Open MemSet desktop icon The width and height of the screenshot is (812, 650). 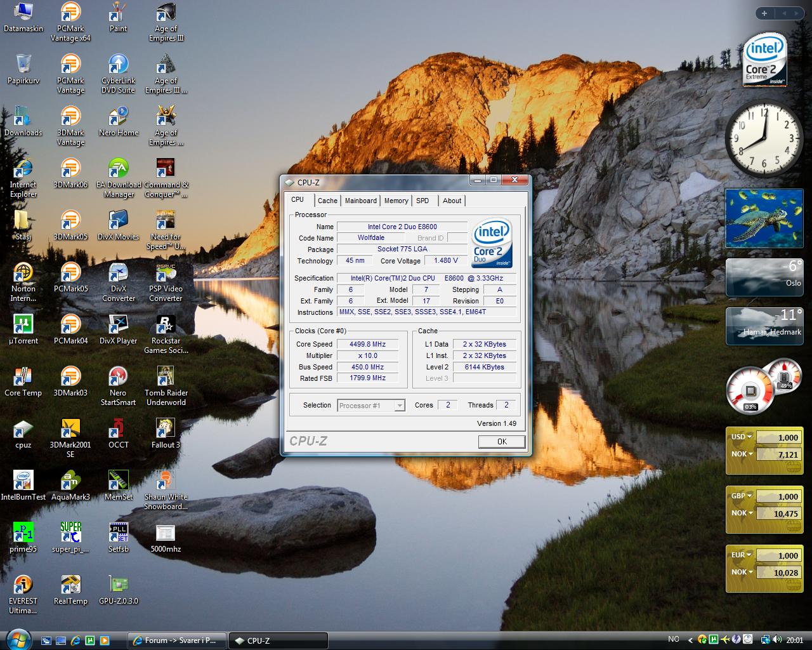pyautogui.click(x=118, y=486)
